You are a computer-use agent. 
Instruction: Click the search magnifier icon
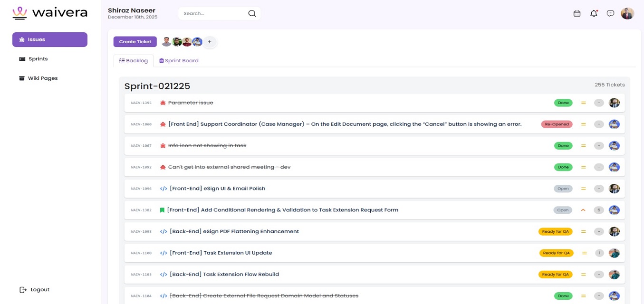[x=252, y=13]
